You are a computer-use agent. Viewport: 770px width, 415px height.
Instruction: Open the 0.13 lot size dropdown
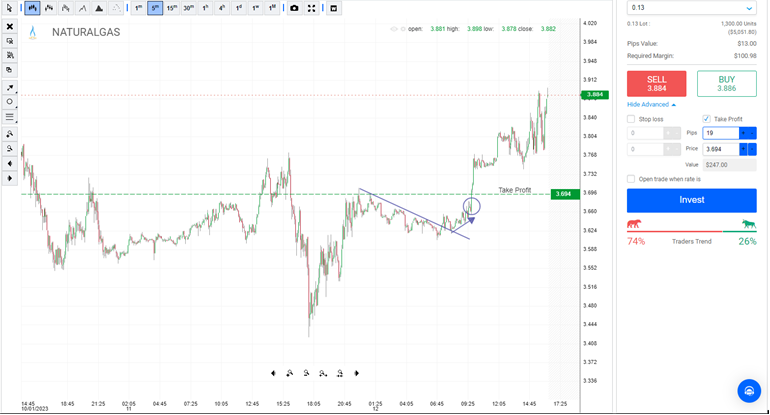(x=691, y=8)
